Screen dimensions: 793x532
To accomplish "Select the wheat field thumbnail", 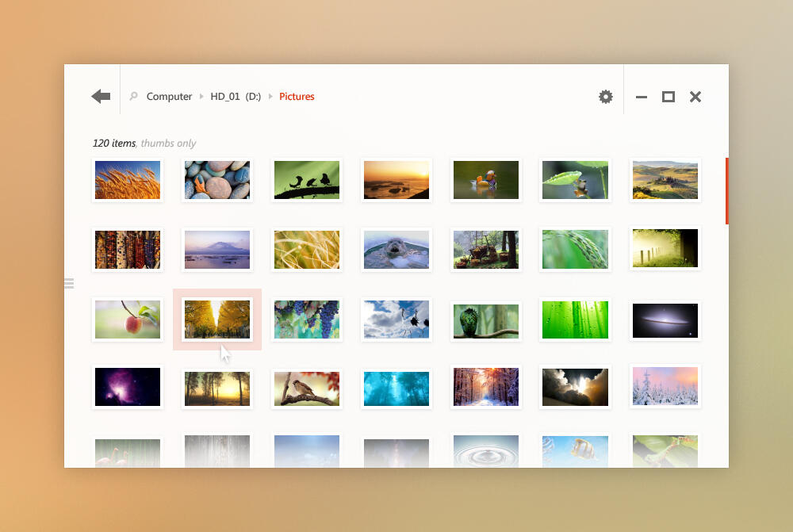I will click(128, 180).
